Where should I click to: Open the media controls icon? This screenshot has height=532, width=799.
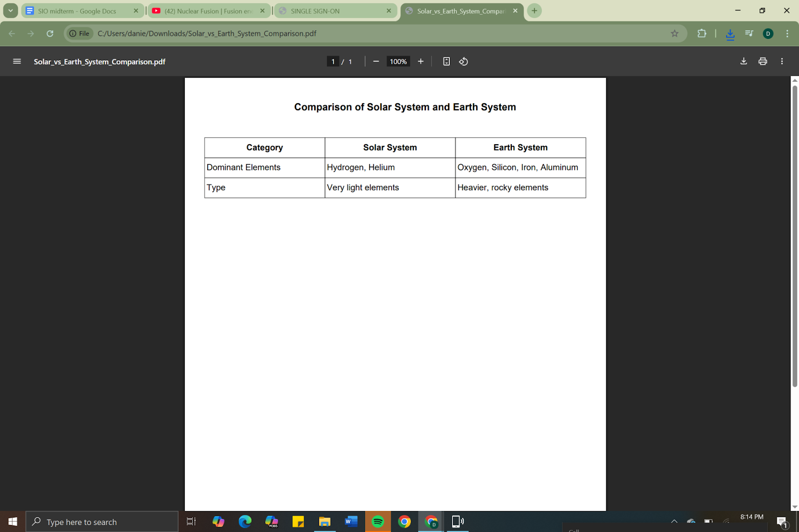[749, 33]
